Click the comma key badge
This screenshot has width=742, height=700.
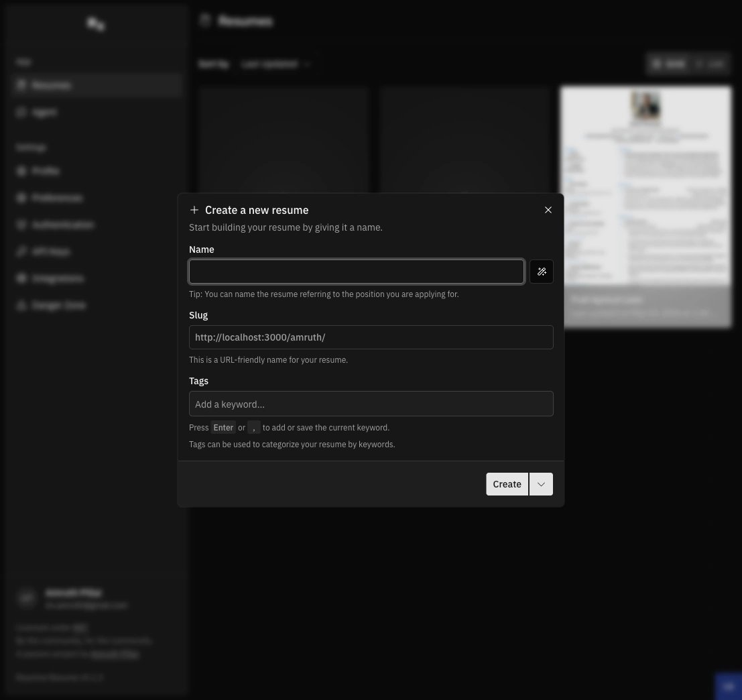pos(253,427)
